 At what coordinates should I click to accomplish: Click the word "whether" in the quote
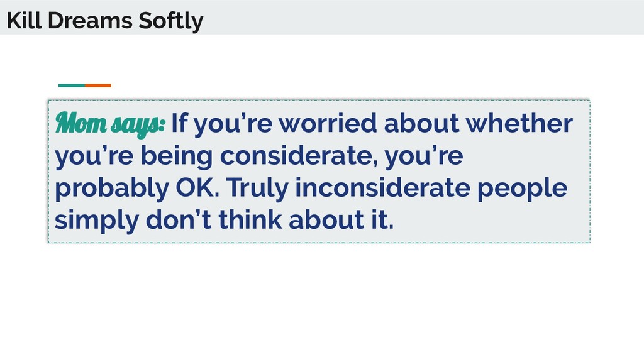tap(519, 123)
